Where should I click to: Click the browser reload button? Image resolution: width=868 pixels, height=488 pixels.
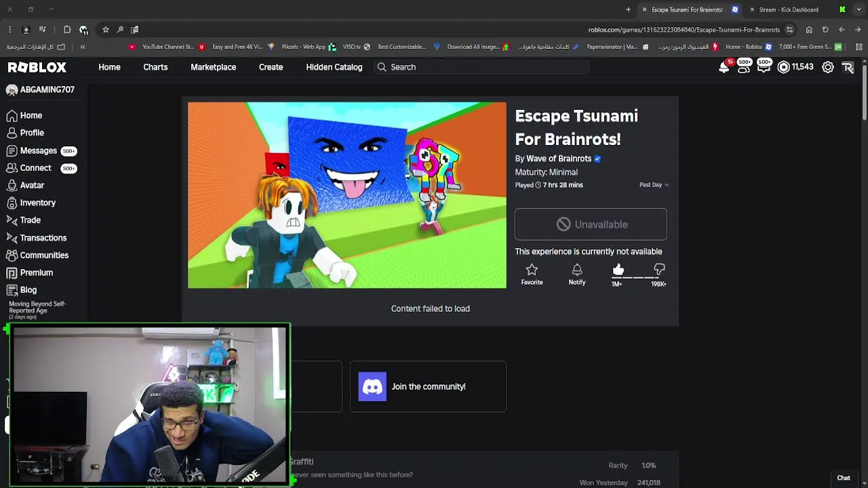(825, 30)
